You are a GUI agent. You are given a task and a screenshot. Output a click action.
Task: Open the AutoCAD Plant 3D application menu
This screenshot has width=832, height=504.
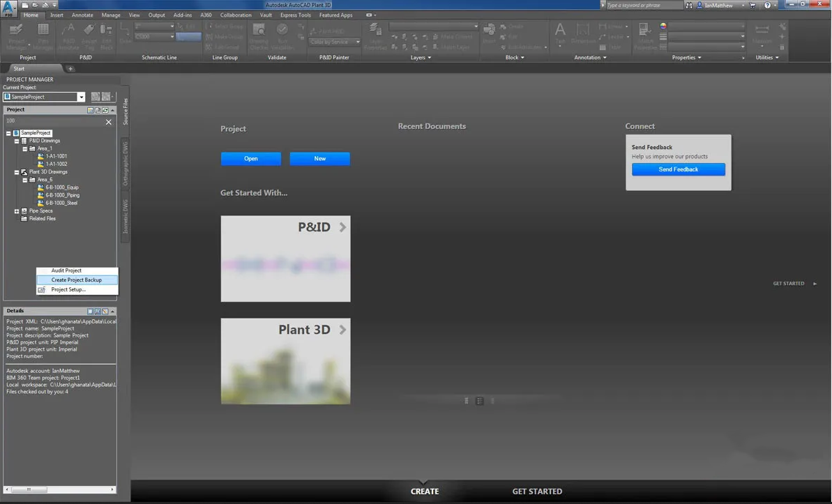pyautogui.click(x=8, y=9)
